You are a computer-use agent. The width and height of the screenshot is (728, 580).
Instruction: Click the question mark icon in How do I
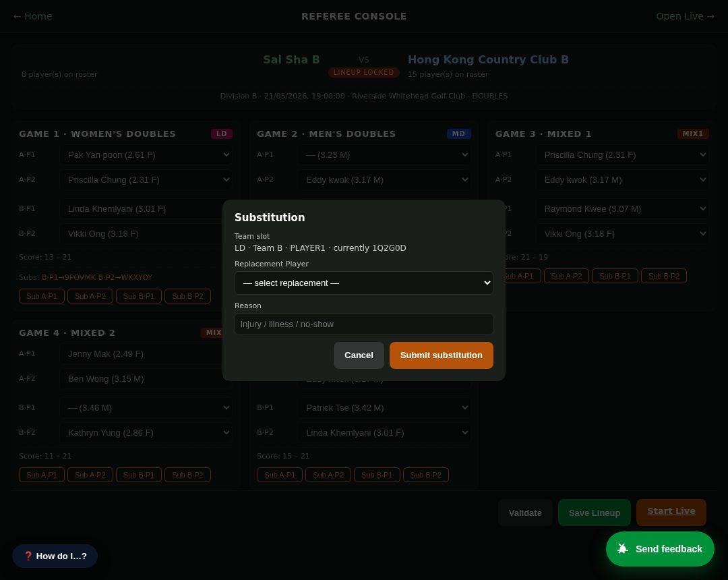[x=28, y=556]
